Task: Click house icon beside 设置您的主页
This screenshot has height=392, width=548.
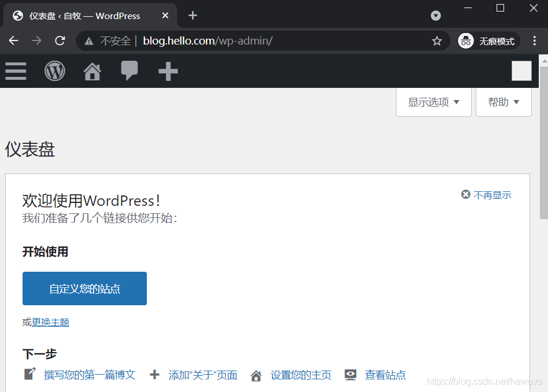Action: tap(256, 376)
